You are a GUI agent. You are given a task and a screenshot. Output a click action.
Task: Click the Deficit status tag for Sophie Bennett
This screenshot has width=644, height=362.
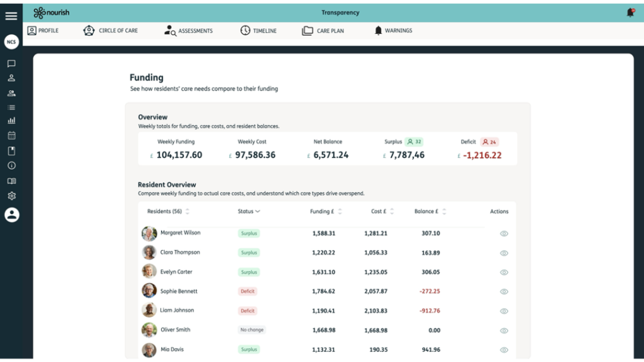(248, 291)
